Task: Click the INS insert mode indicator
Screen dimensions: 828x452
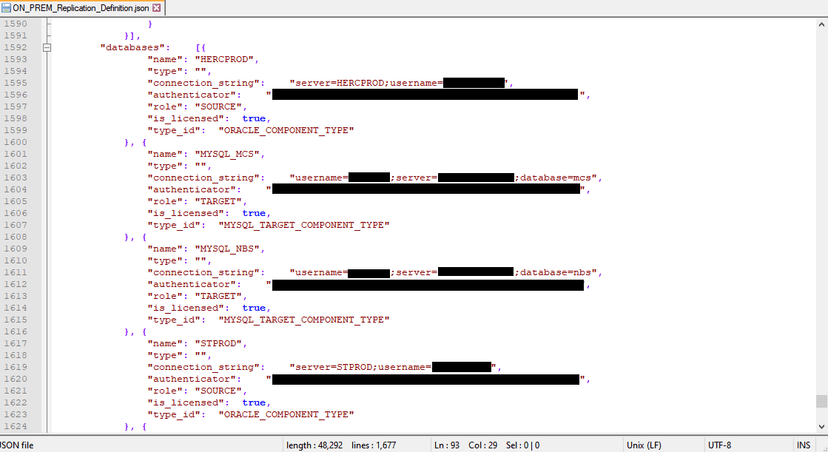Action: pos(803,445)
